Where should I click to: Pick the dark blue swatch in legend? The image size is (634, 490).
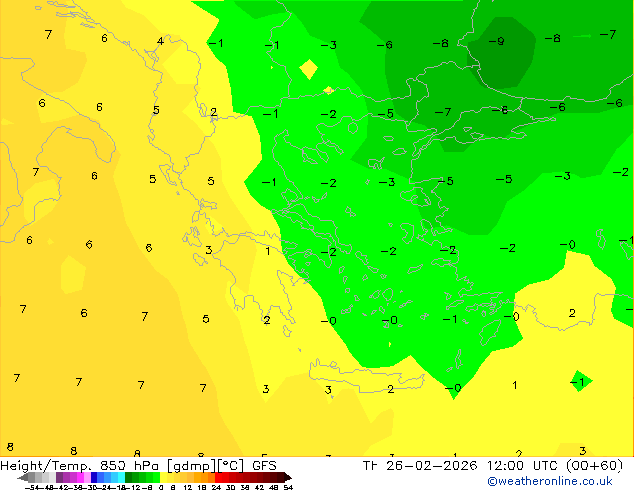pos(94,477)
